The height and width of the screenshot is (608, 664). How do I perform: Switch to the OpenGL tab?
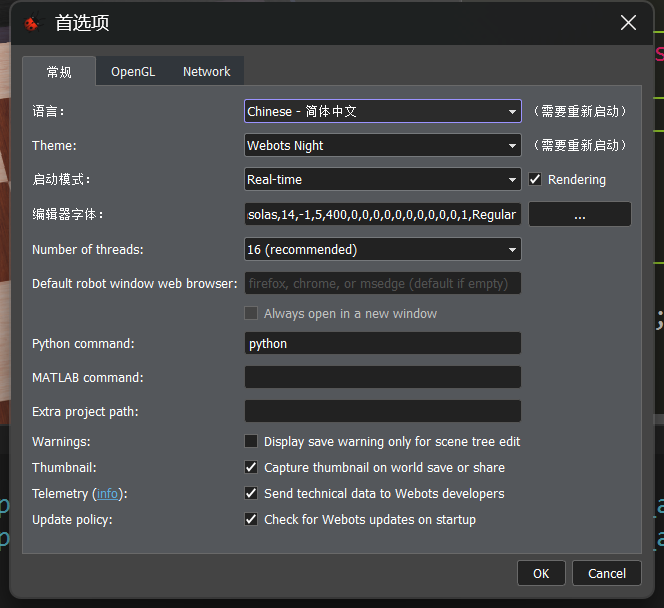pos(133,72)
